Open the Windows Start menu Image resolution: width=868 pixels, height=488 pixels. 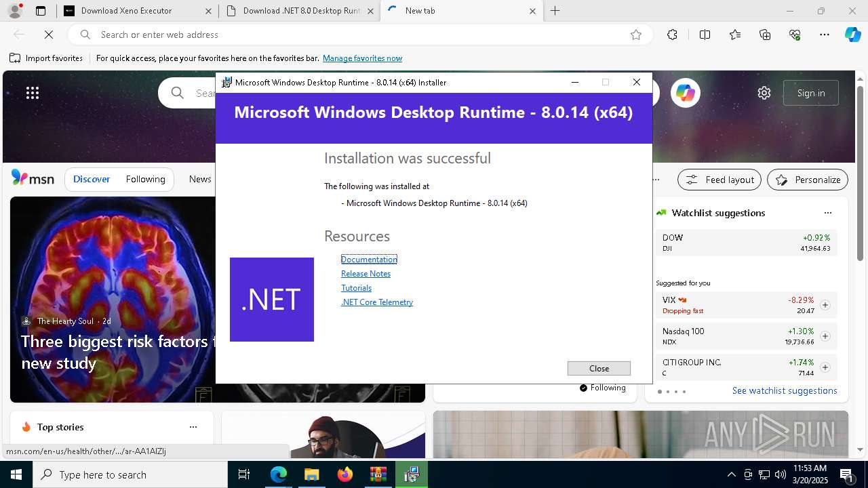16,474
